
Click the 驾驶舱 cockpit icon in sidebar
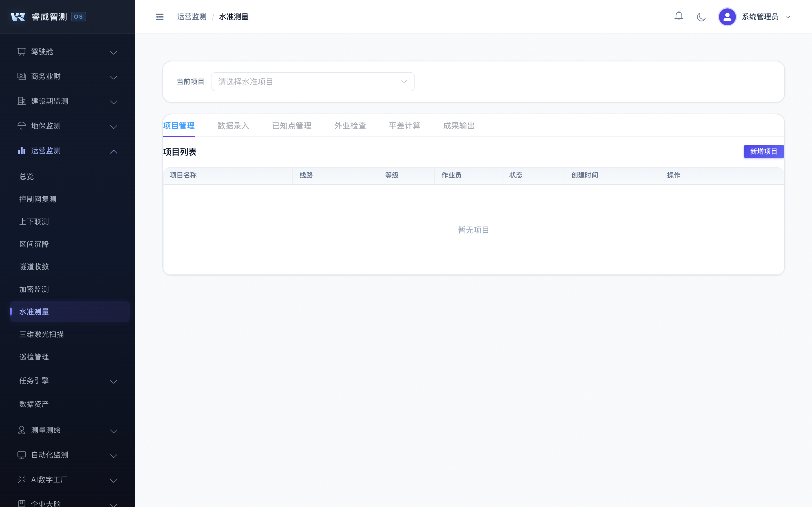[x=21, y=51]
